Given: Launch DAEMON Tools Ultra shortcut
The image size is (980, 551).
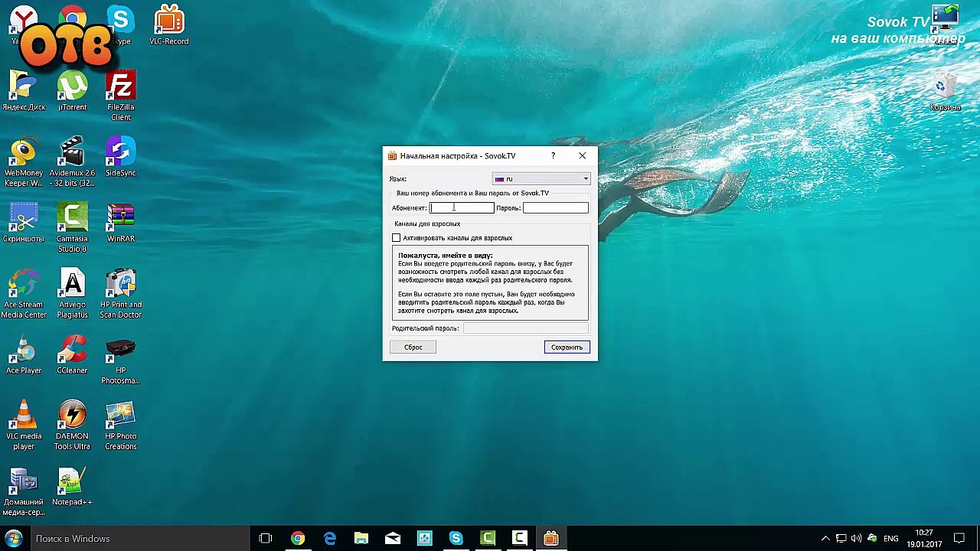Looking at the screenshot, I should click(72, 418).
